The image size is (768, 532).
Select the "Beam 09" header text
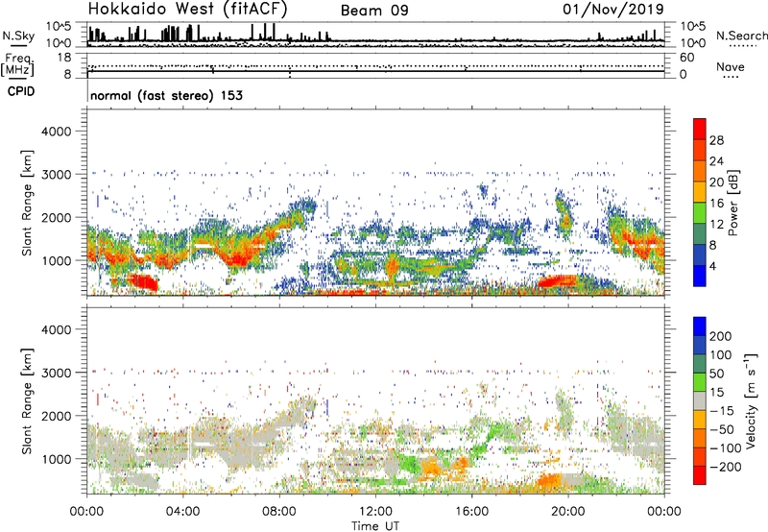(374, 11)
